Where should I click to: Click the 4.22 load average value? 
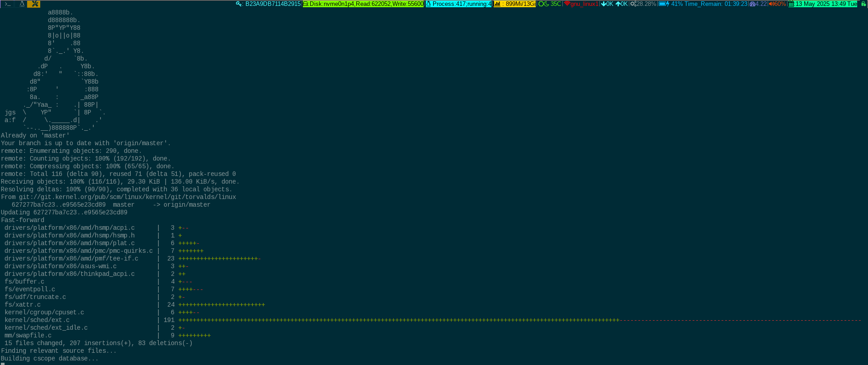coord(761,4)
